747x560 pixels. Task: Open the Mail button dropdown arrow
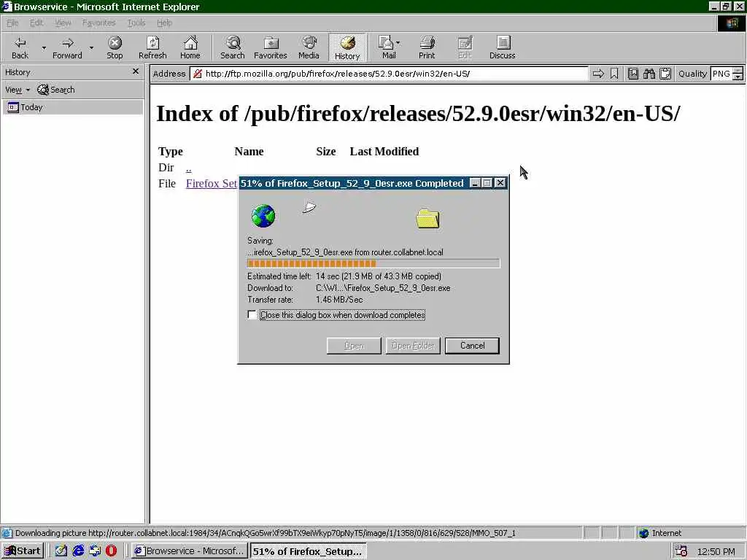[x=398, y=43]
